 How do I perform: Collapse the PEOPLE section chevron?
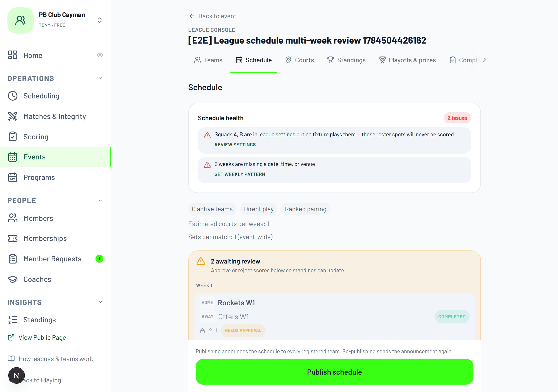[100, 200]
